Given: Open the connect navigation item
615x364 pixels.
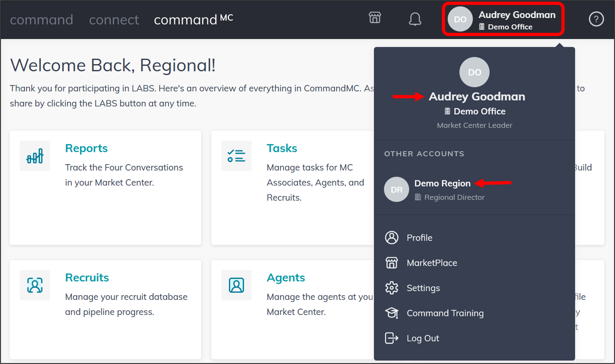Looking at the screenshot, I should [114, 20].
